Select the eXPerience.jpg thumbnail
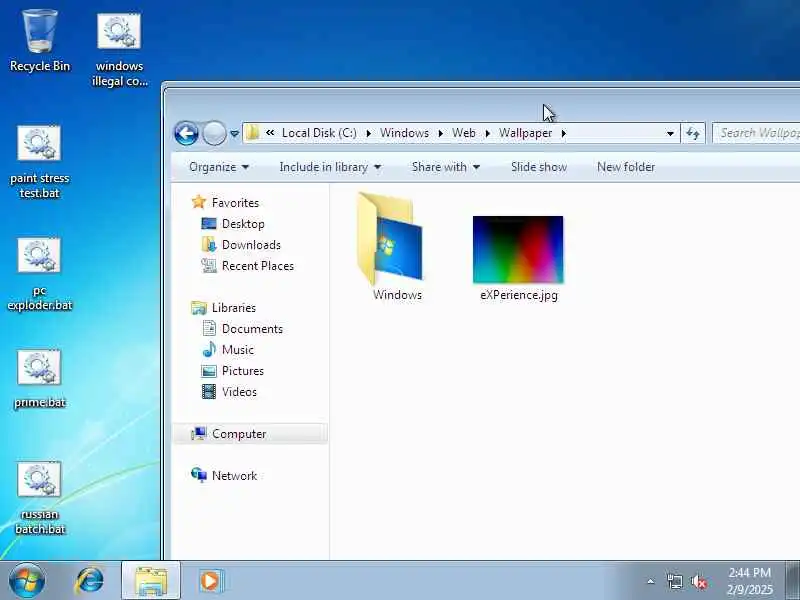This screenshot has height=600, width=800. coord(518,249)
